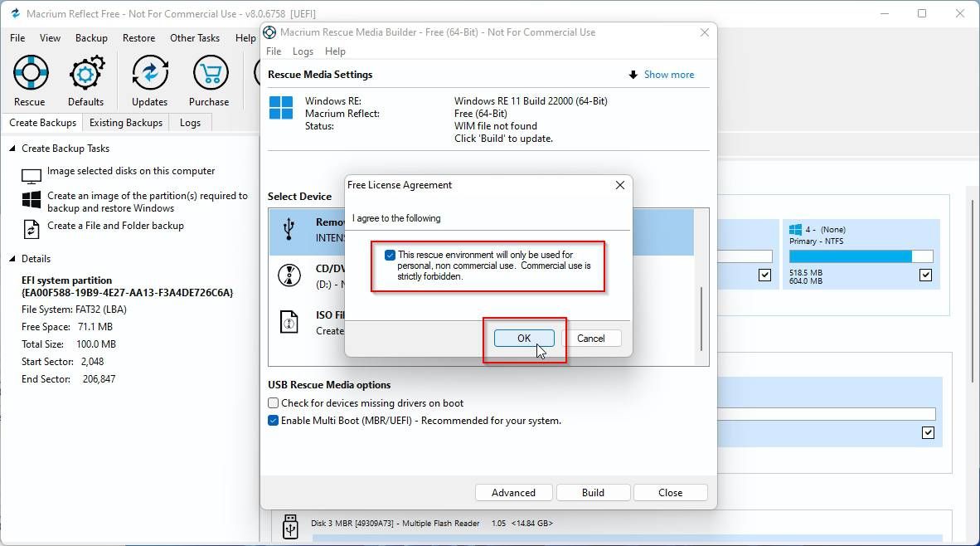This screenshot has width=980, height=546.
Task: Select the USB removable device icon
Action: (289, 230)
